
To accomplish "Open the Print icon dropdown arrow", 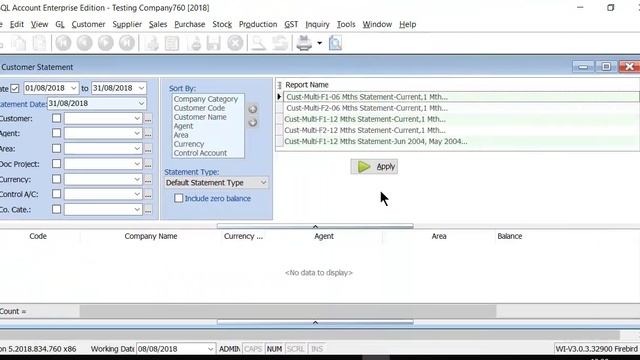I will tap(319, 43).
